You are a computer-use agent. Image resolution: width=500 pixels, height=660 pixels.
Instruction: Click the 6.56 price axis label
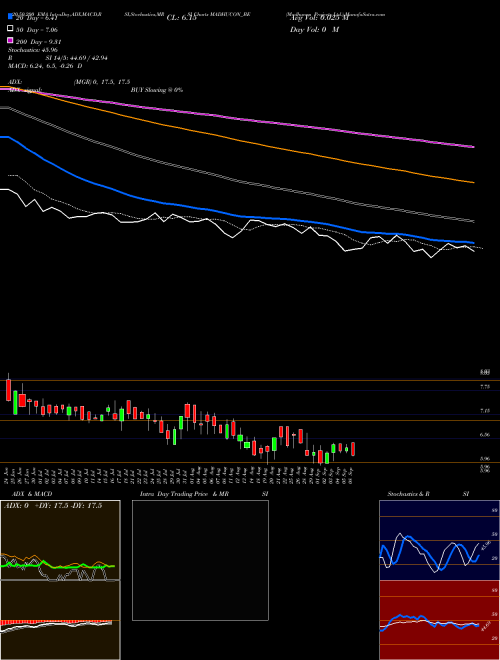pos(485,435)
